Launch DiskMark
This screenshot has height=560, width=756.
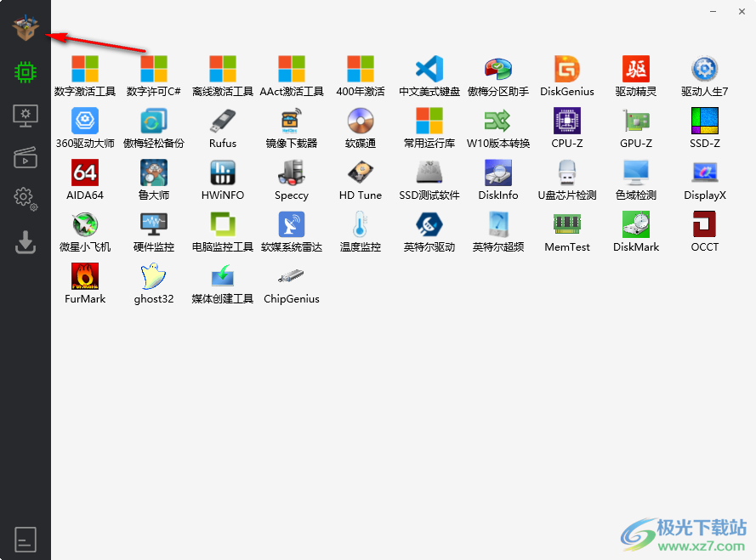click(636, 232)
